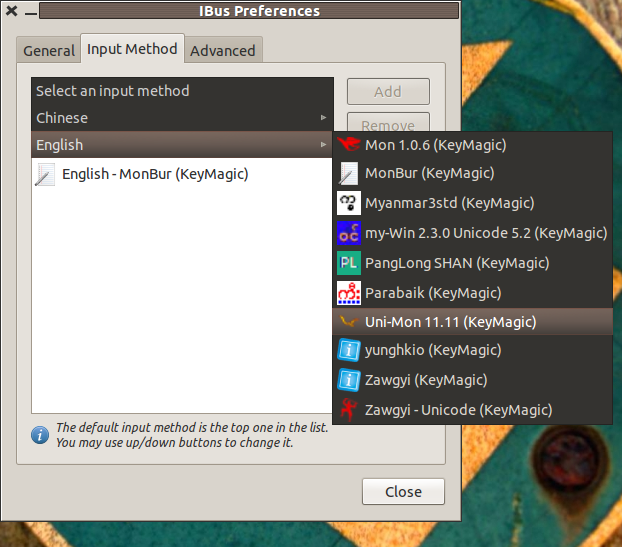
Task: Expand the English submenu arrow
Action: tap(322, 145)
